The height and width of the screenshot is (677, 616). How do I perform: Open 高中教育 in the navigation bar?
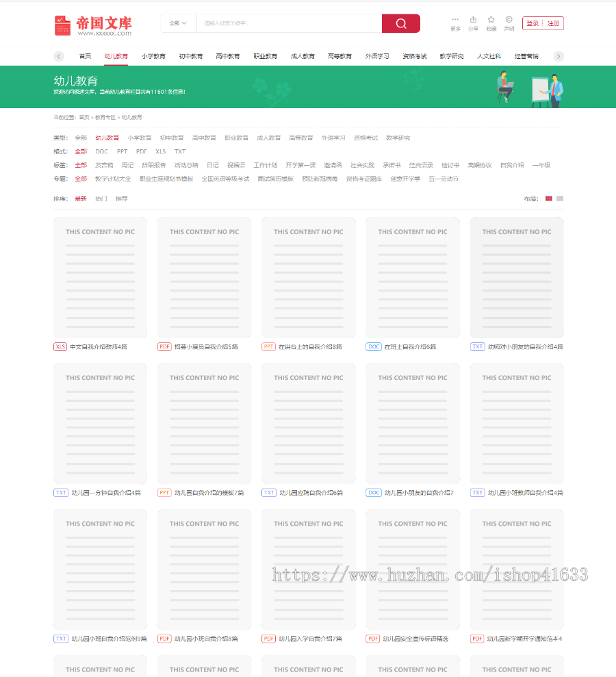tap(228, 56)
